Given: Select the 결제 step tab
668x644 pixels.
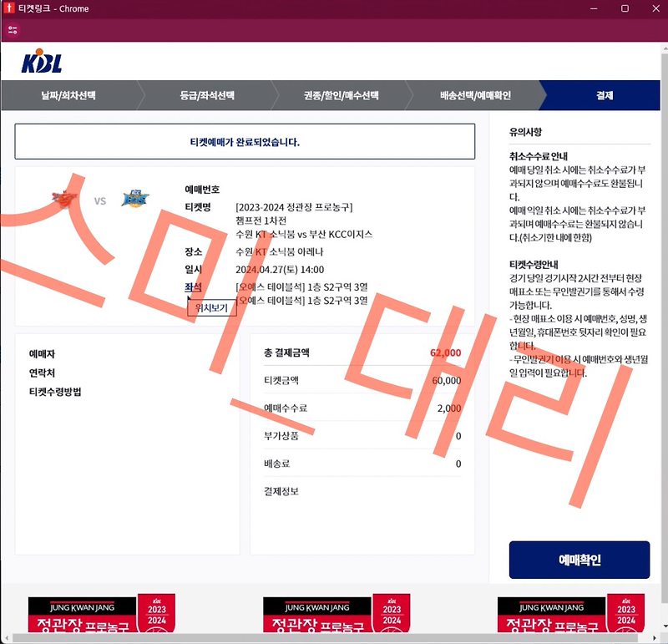Looking at the screenshot, I should click(x=604, y=96).
